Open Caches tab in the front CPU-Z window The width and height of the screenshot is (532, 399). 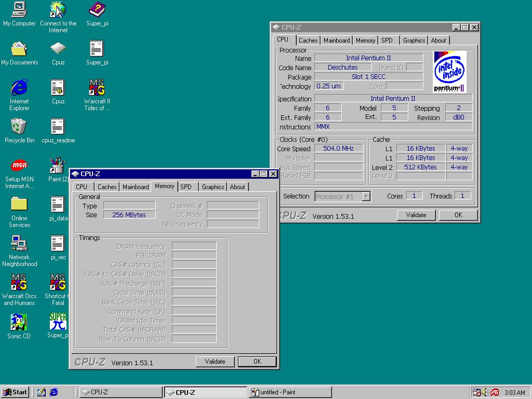click(x=107, y=187)
